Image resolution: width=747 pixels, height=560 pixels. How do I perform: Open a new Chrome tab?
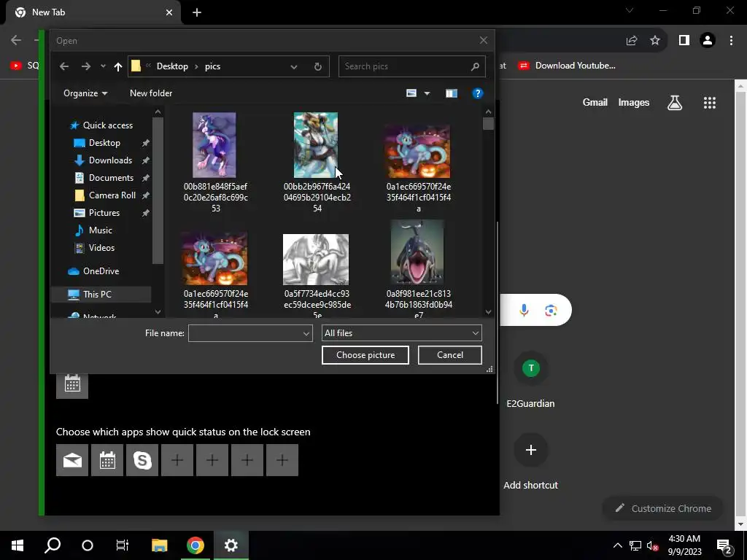pyautogui.click(x=197, y=12)
